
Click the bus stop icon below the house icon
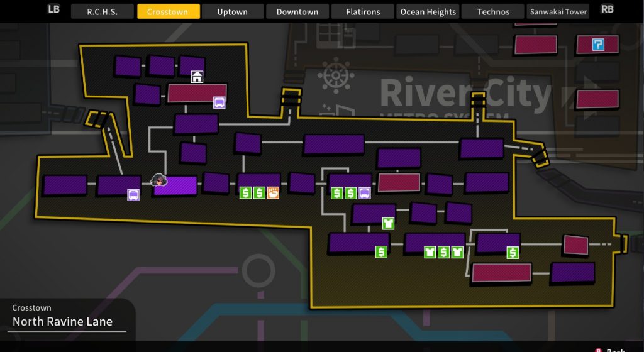219,102
